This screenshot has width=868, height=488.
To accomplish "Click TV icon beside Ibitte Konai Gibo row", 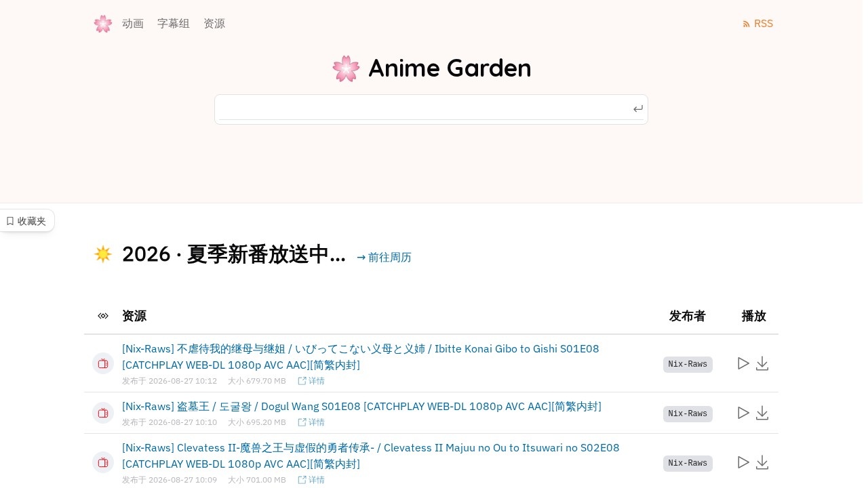I will coord(103,363).
